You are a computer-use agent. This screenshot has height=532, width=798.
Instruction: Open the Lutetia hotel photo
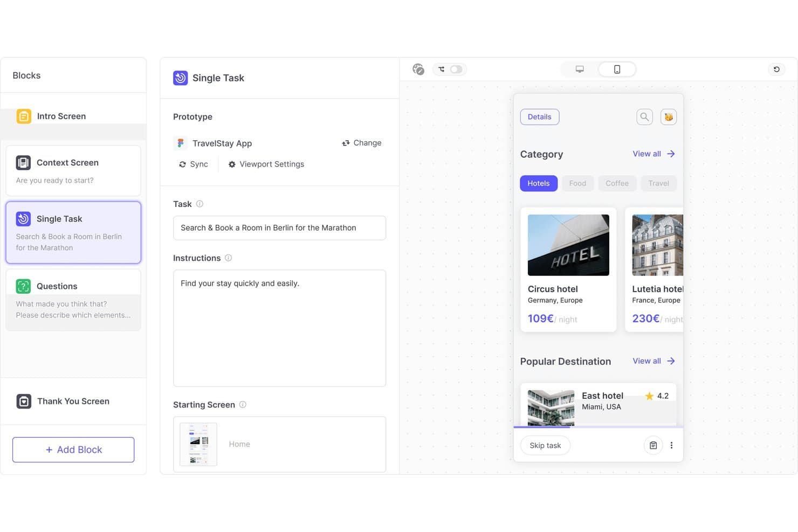(657, 245)
